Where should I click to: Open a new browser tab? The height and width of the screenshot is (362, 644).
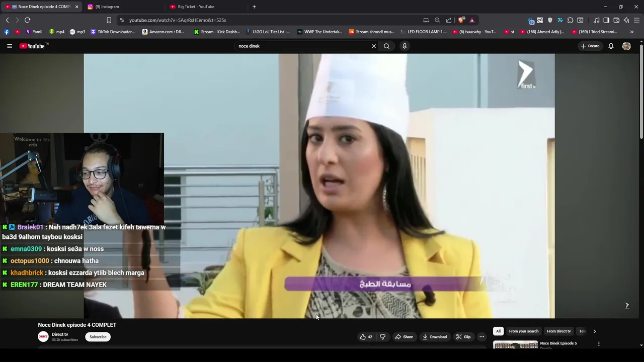tap(254, 7)
